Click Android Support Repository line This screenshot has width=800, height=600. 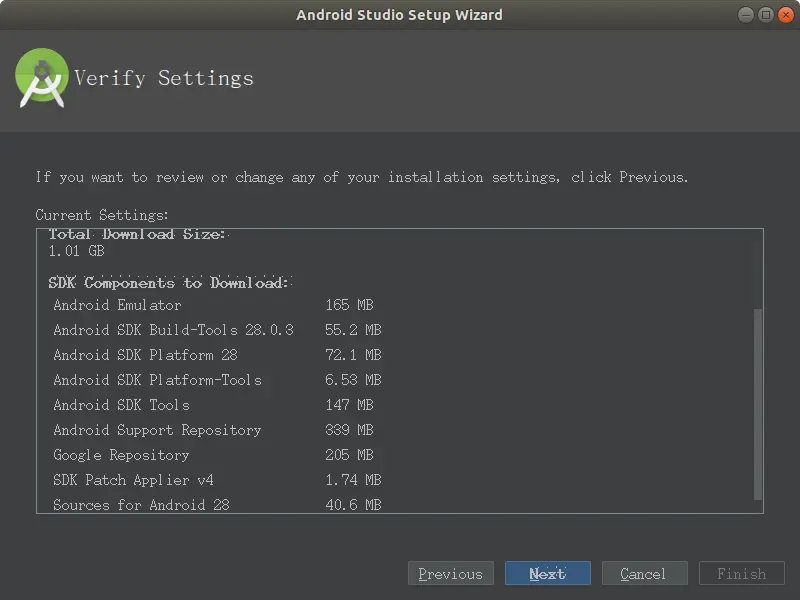[157, 430]
